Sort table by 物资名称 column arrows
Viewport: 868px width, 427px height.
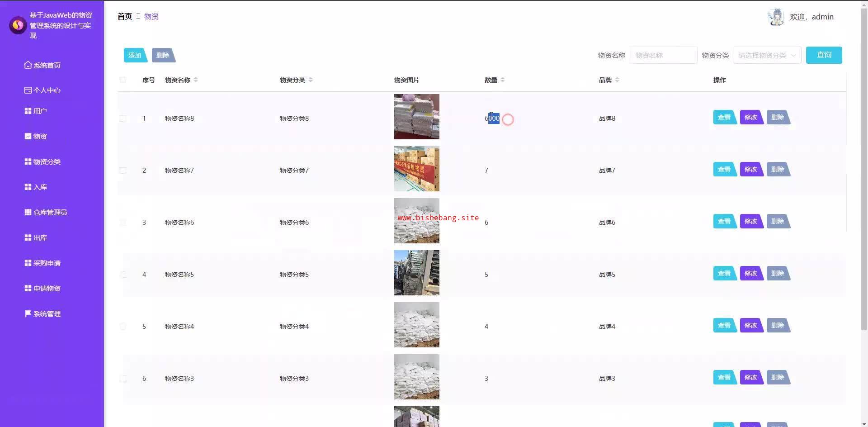[x=196, y=80]
